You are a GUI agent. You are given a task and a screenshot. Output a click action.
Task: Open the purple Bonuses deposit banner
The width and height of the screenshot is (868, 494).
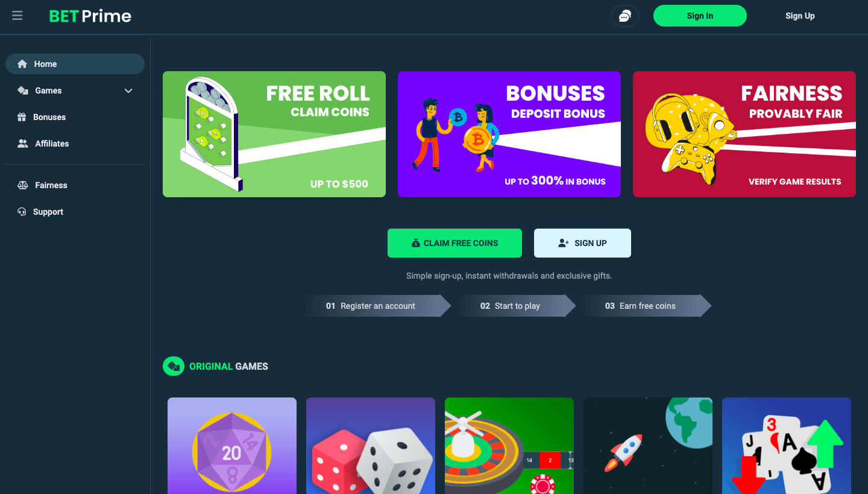pos(509,134)
